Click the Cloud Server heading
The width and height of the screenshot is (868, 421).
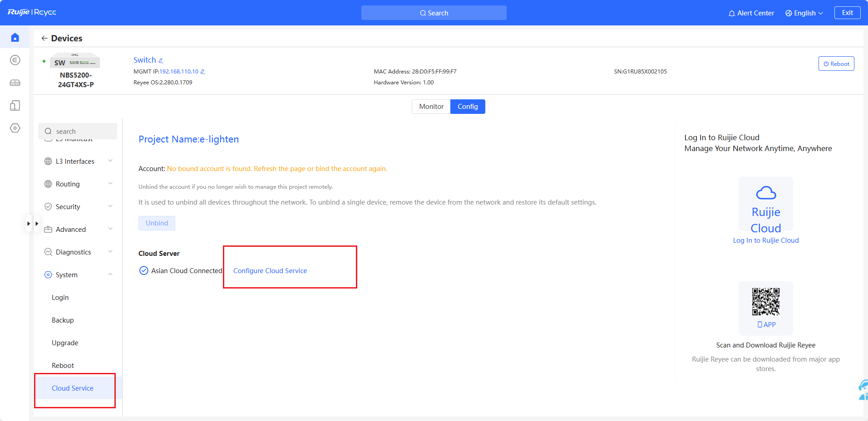pos(159,254)
